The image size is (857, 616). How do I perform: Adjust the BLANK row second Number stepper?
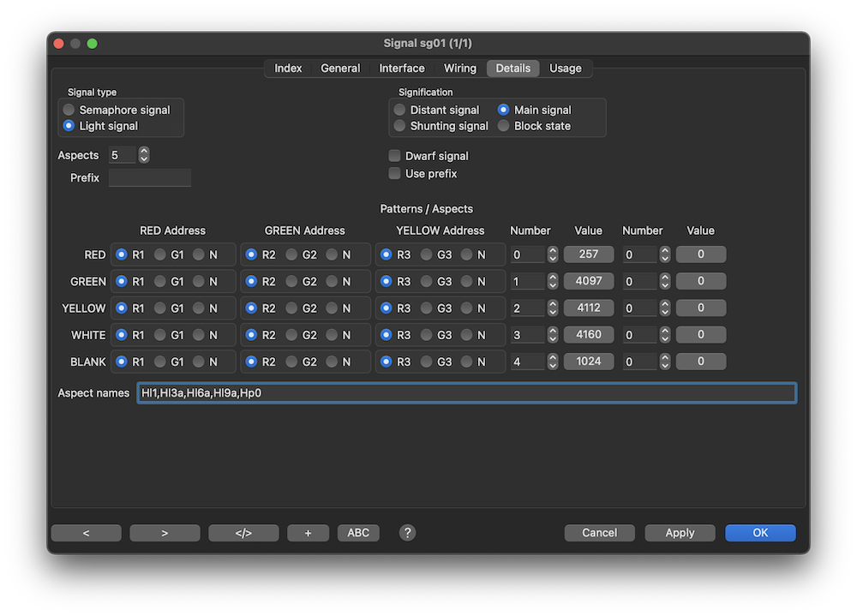[x=665, y=362]
